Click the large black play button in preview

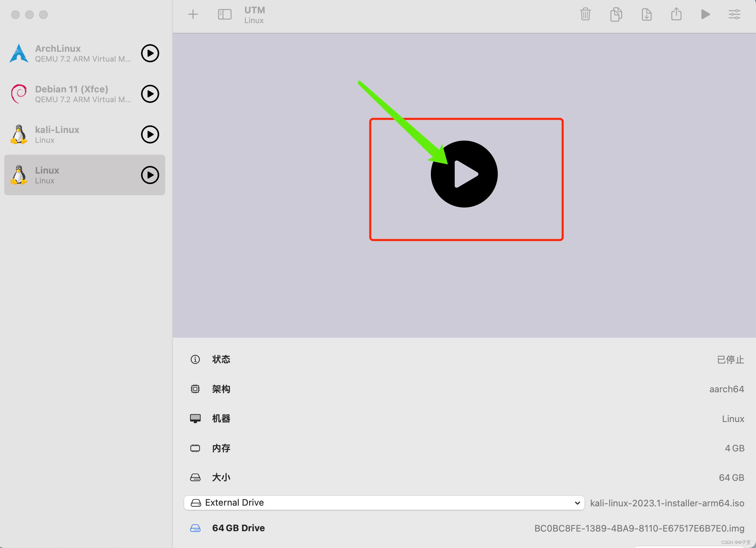coord(464,174)
